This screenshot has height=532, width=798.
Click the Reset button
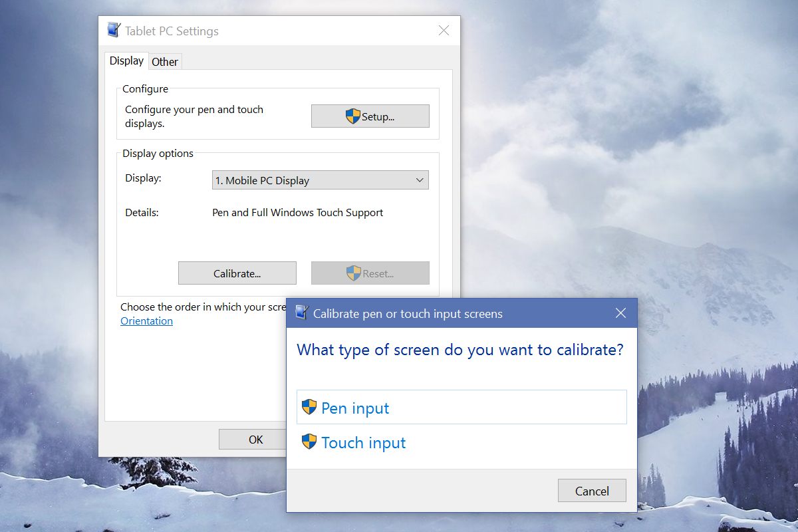point(370,273)
